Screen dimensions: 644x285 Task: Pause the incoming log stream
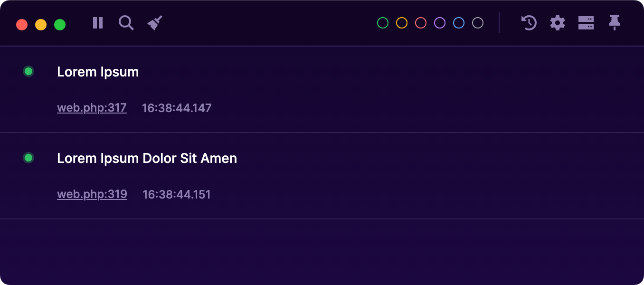tap(97, 23)
